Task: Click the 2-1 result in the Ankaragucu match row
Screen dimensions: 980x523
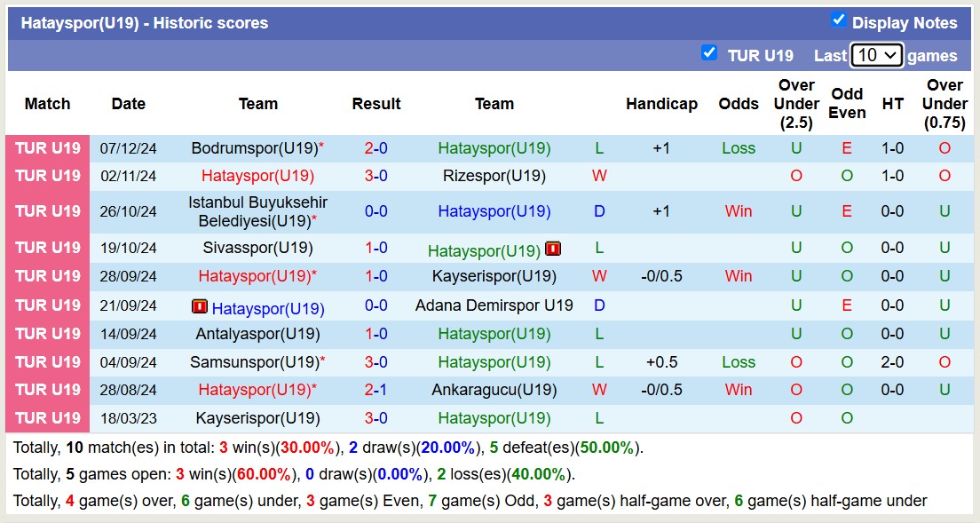Action: [x=376, y=389]
